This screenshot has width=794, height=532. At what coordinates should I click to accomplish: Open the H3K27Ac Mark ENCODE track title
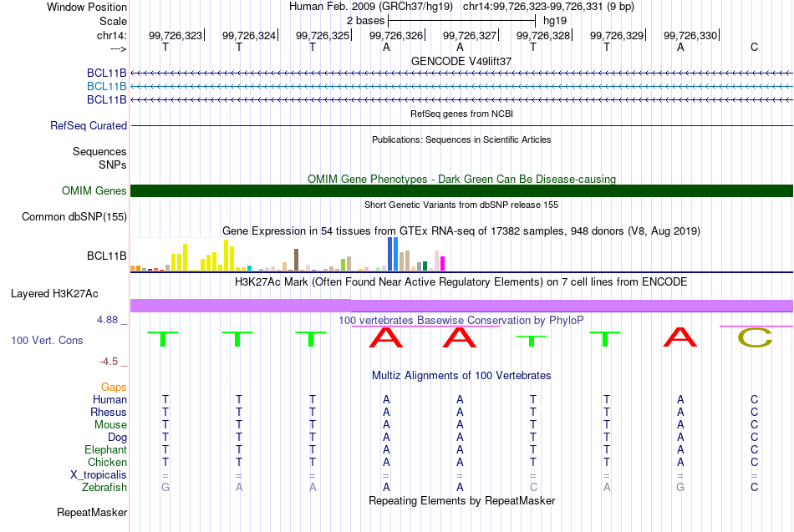point(461,282)
